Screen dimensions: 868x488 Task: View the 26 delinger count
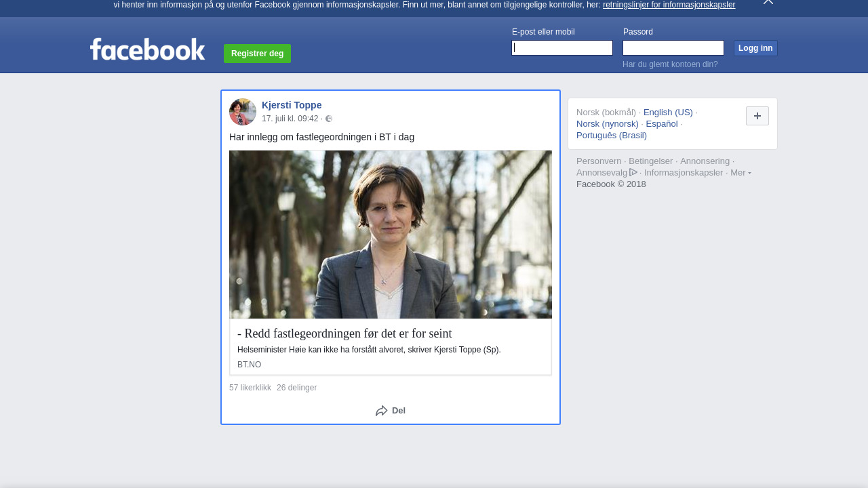(297, 388)
